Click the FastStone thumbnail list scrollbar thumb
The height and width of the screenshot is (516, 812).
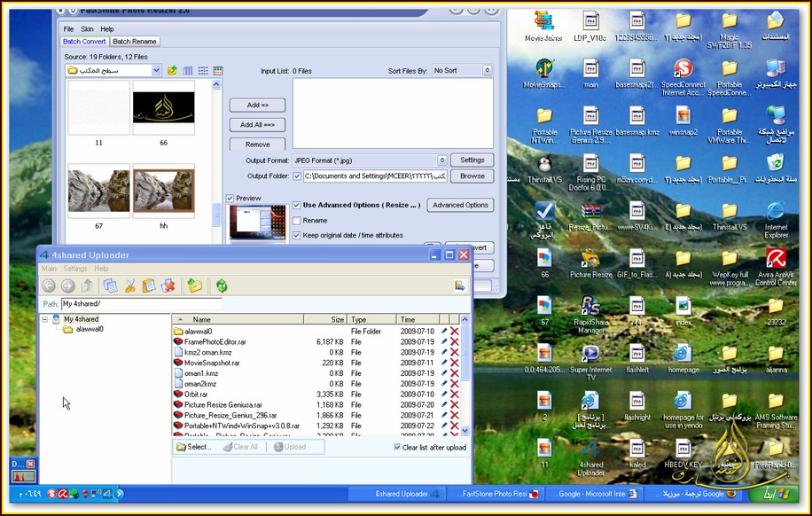(216, 215)
